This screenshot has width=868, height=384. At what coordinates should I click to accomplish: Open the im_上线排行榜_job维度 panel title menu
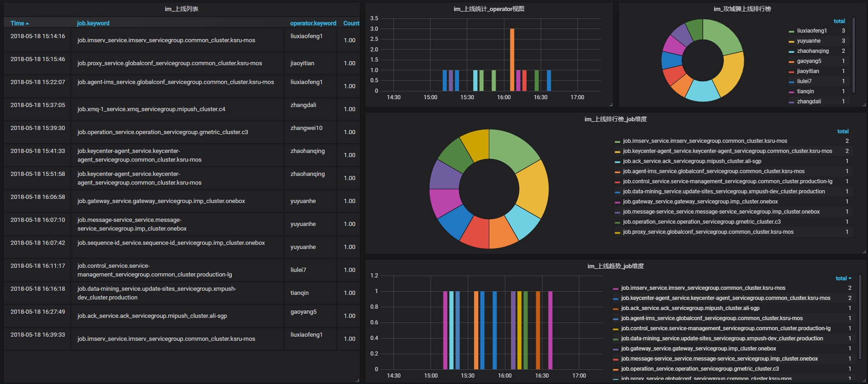point(616,119)
